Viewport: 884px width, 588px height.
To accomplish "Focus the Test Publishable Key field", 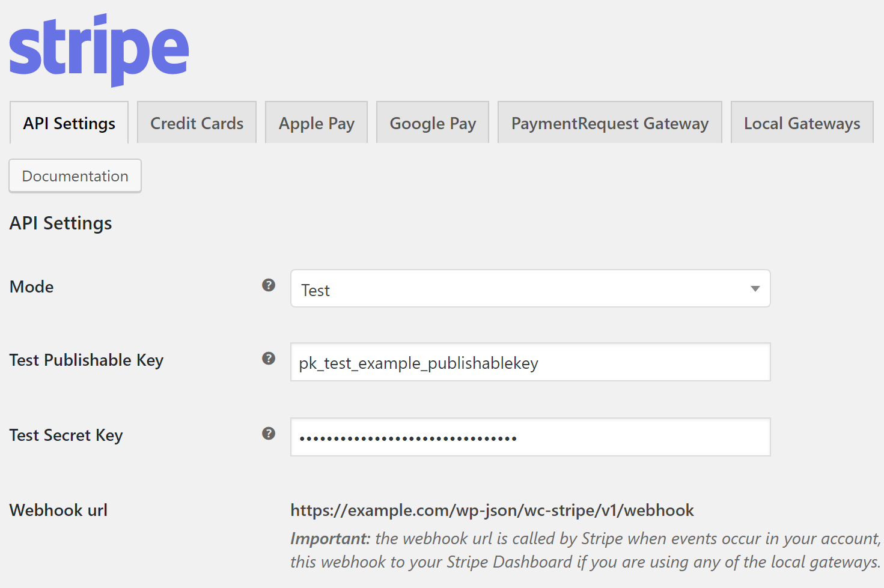I will point(530,362).
